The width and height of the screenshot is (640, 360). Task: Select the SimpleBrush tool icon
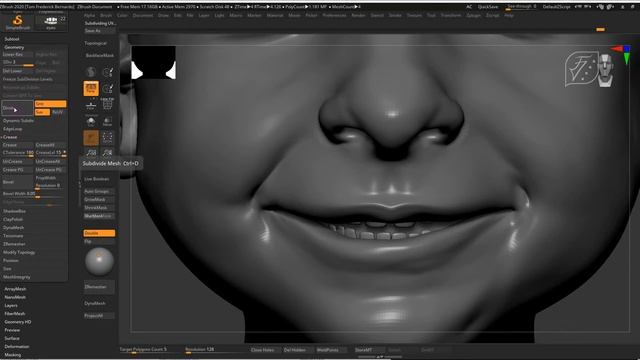[18, 22]
